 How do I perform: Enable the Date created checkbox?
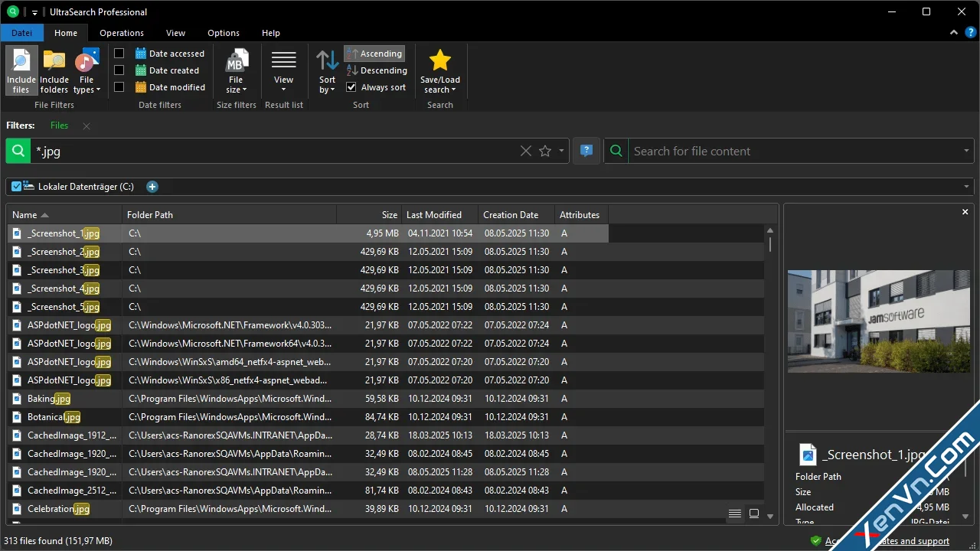point(119,70)
